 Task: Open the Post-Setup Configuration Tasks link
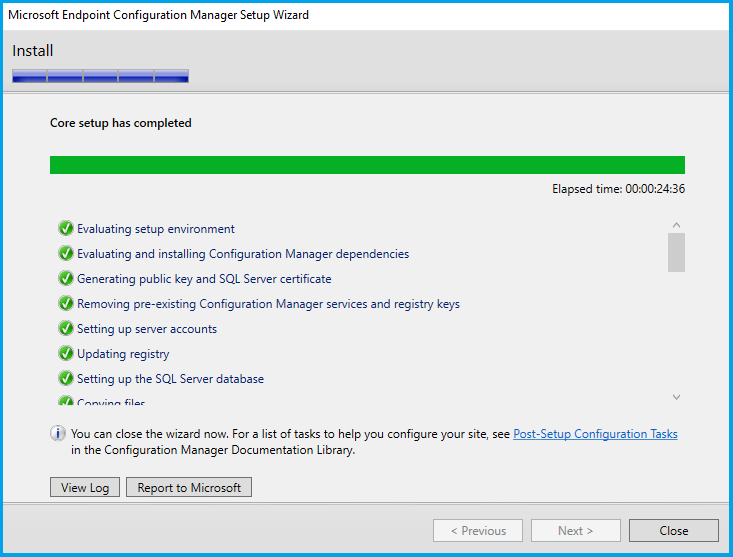[x=595, y=434]
